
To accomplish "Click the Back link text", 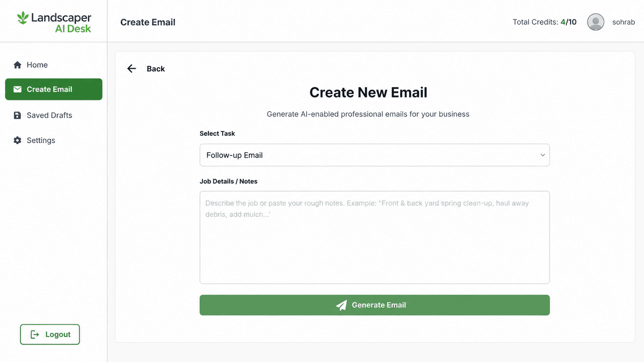I will pos(156,69).
